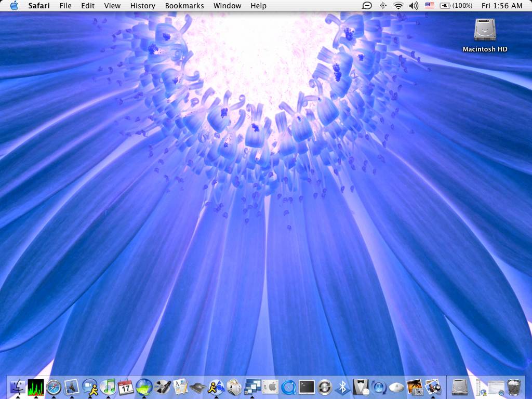Open Finder from the Dock
Image resolution: width=532 pixels, height=399 pixels.
click(18, 387)
